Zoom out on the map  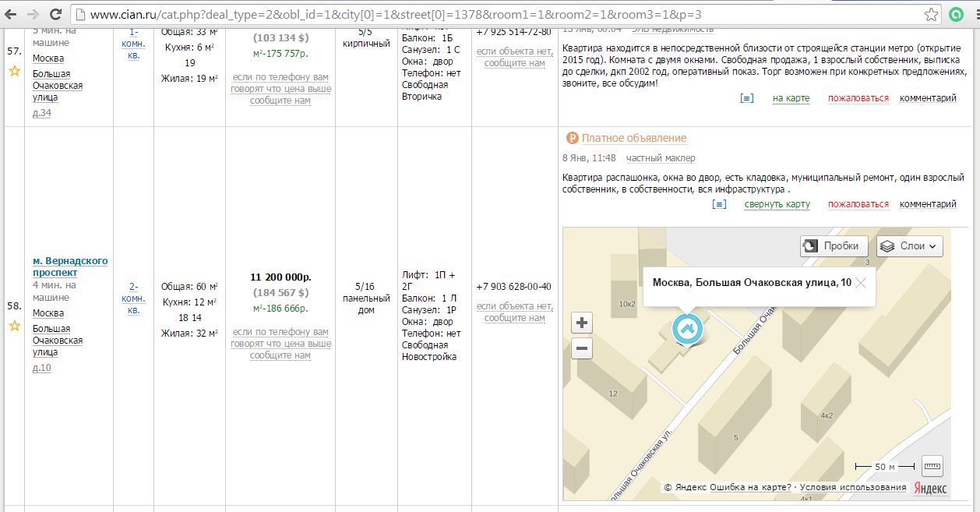point(582,348)
